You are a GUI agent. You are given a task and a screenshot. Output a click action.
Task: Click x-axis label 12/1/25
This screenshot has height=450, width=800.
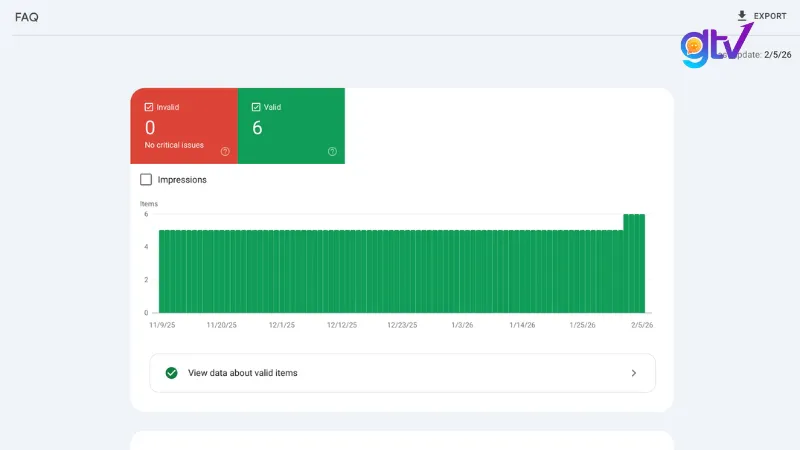tap(282, 325)
